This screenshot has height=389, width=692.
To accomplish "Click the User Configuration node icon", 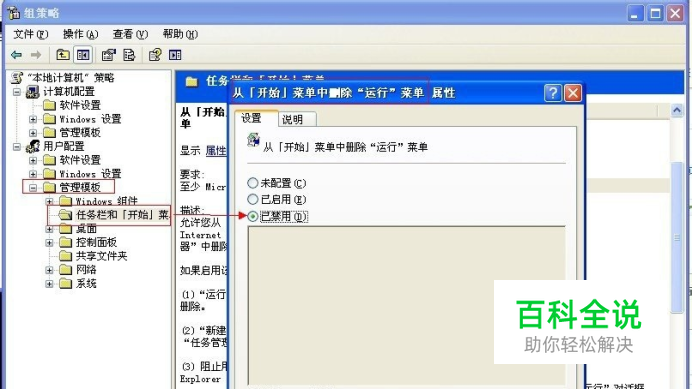I will point(33,146).
